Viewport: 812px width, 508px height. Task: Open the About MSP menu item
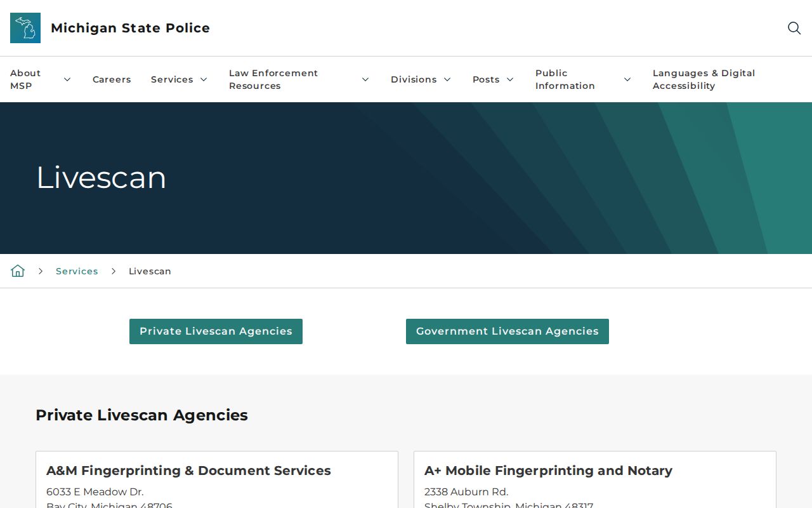(x=25, y=79)
